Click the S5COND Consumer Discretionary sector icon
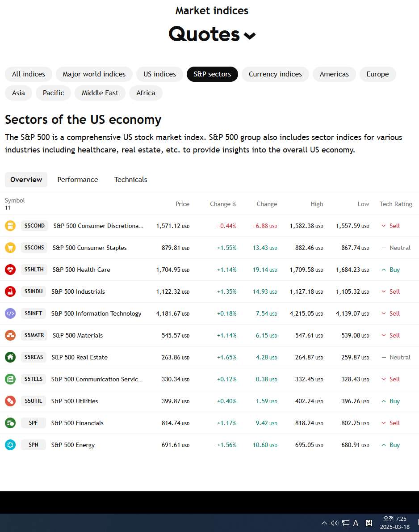419x532 pixels. tap(10, 226)
